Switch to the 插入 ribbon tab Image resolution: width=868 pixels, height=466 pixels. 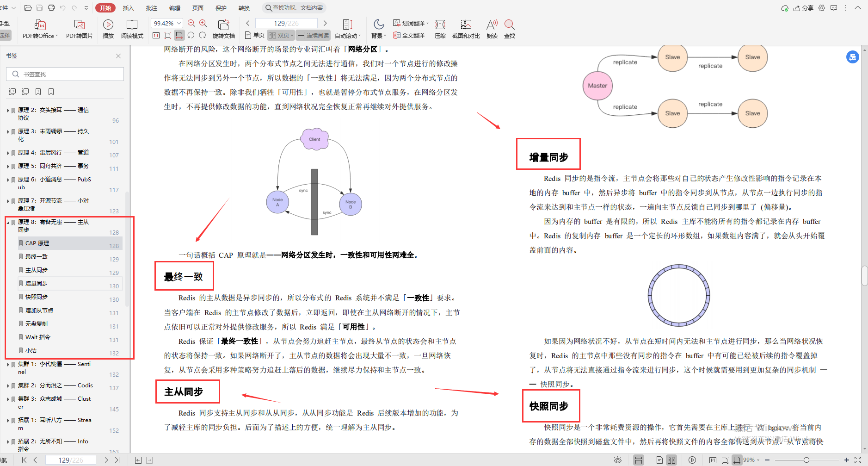coord(128,7)
